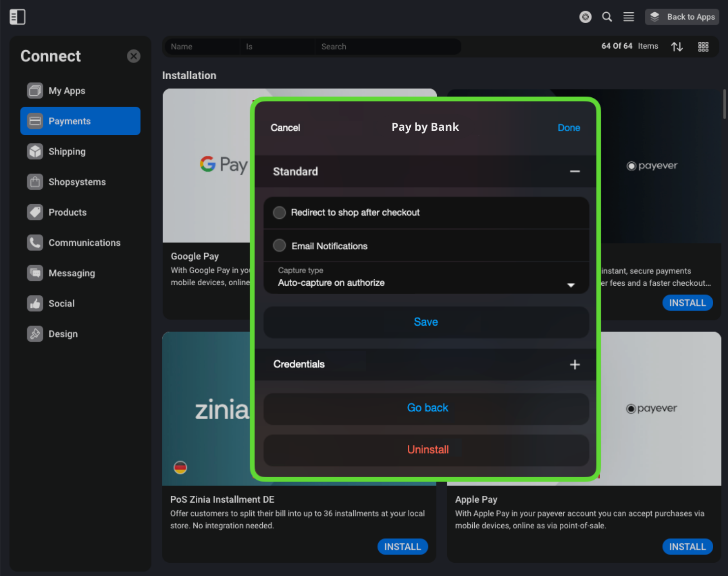This screenshot has height=576, width=728.
Task: Install PoS Zinia Installment DE
Action: click(402, 546)
